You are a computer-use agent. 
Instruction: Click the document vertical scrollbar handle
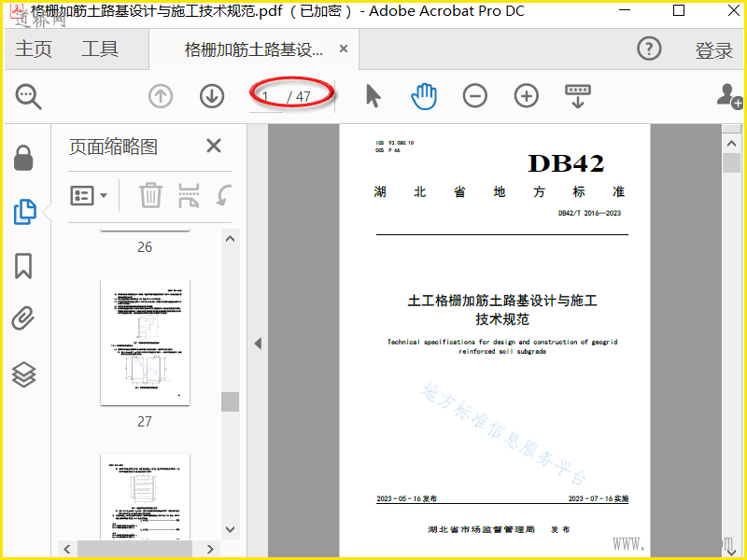click(x=731, y=162)
